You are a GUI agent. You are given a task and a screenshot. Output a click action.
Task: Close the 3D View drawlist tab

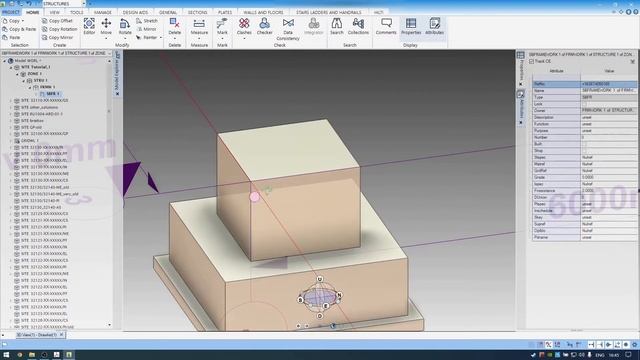coord(62,335)
